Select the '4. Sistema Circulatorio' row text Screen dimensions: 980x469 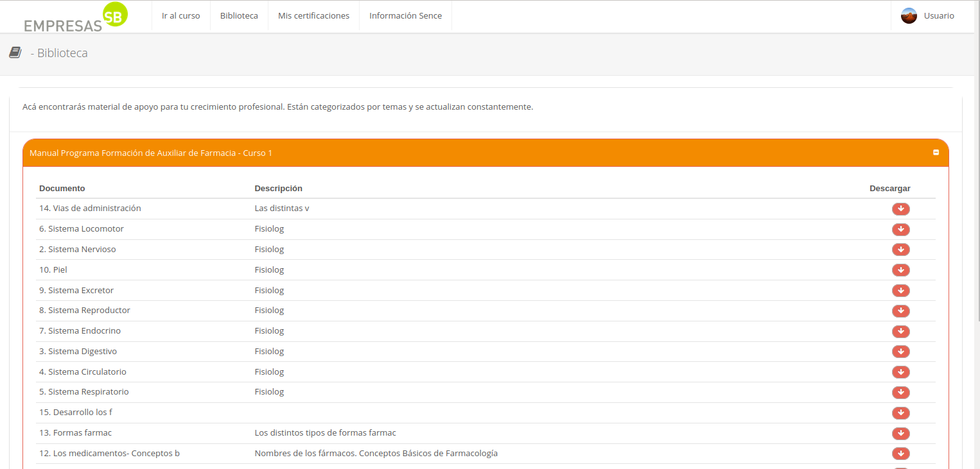[83, 372]
